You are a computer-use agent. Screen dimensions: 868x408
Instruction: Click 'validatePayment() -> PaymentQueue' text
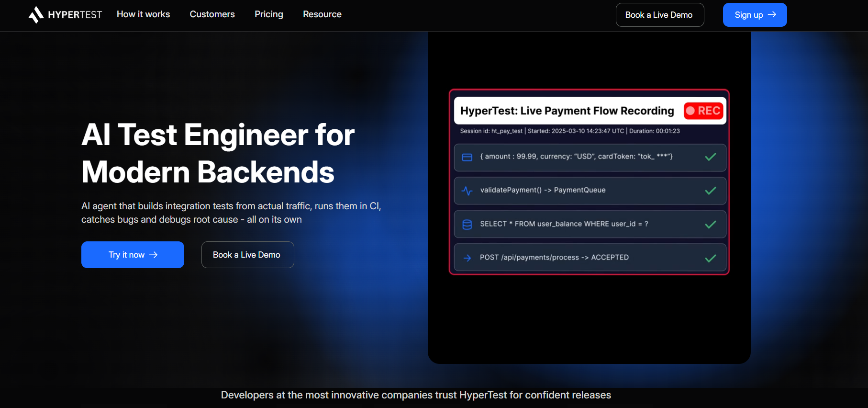pos(543,190)
